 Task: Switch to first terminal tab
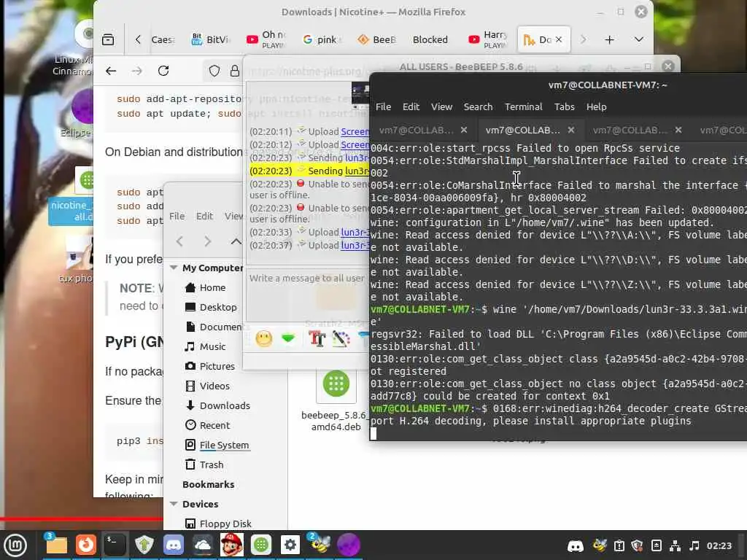(416, 130)
